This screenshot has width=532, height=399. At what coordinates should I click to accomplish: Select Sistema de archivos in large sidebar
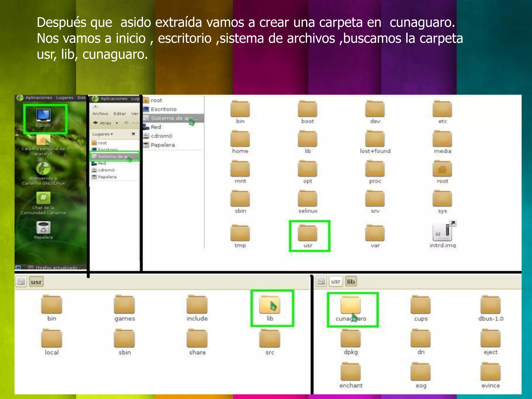click(x=173, y=118)
